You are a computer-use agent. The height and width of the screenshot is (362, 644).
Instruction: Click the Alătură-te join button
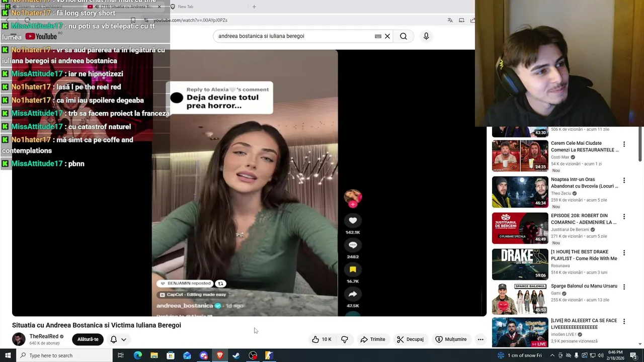coord(88,339)
